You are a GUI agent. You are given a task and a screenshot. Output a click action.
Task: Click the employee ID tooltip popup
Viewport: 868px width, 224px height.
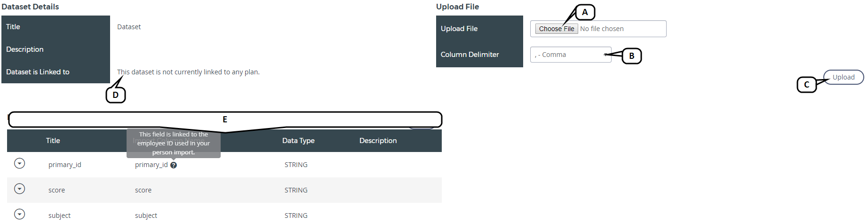coord(174,143)
